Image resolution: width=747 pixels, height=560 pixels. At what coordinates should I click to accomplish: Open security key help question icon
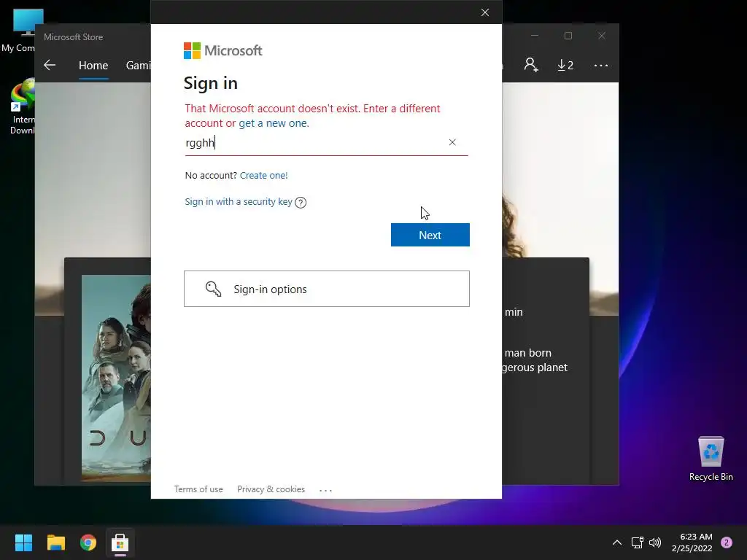301,203
